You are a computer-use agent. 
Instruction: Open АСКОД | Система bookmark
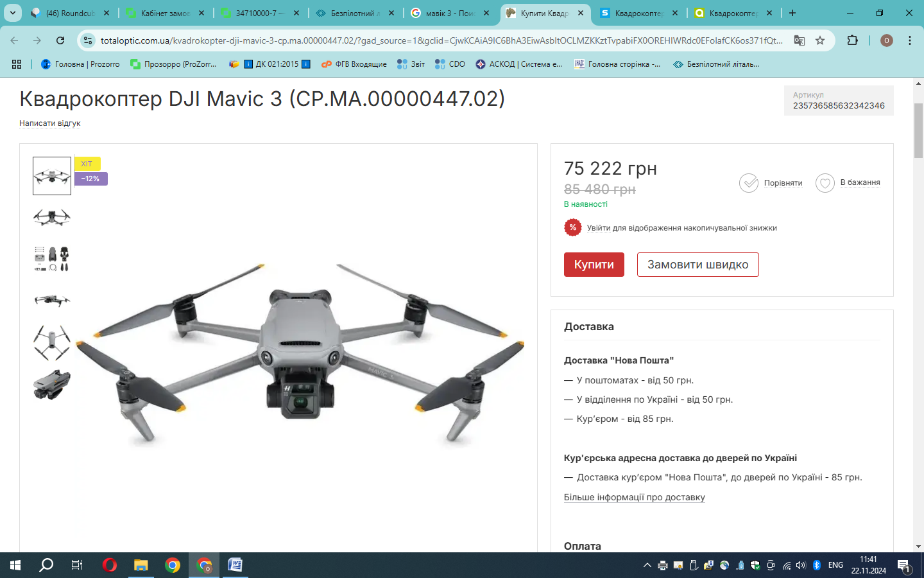point(519,64)
